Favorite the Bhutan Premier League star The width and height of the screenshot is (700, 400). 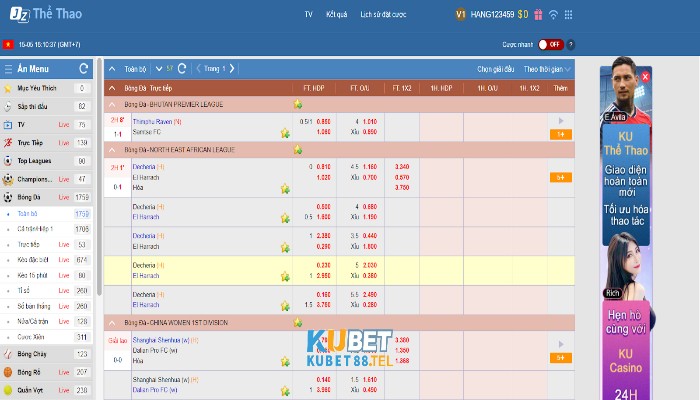(298, 104)
